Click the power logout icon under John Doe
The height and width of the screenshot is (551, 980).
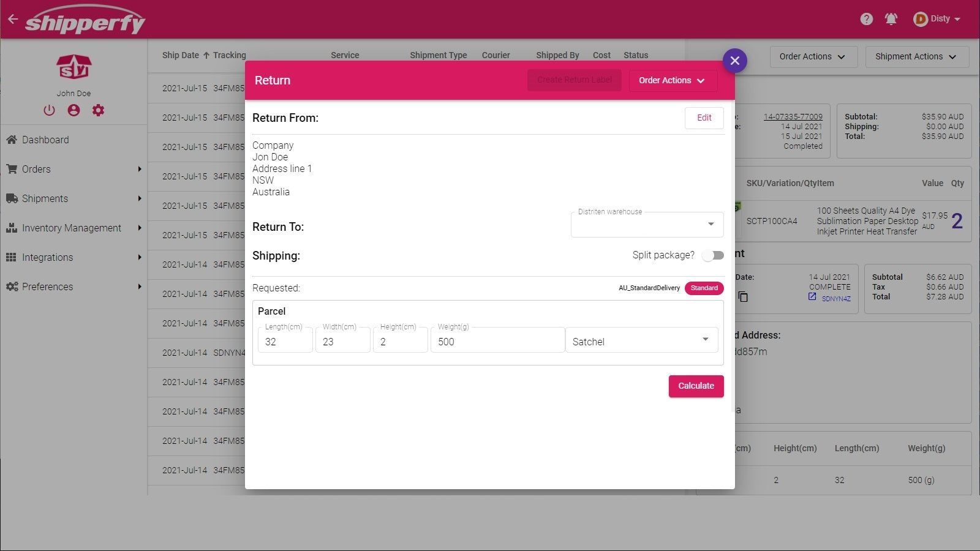[49, 110]
